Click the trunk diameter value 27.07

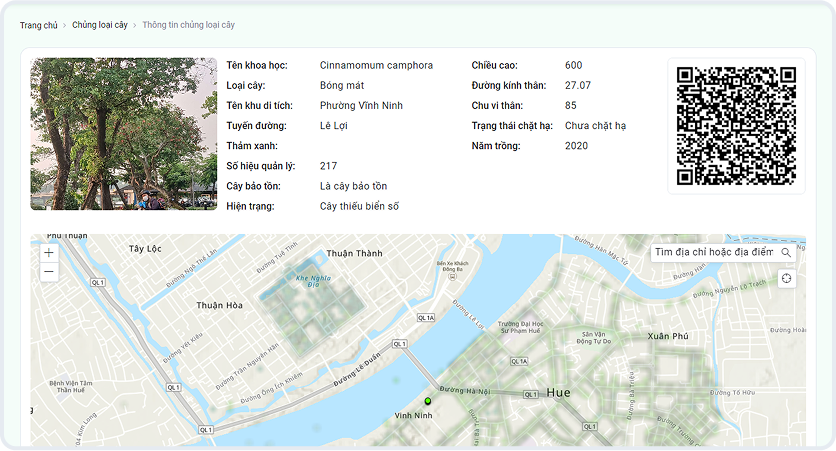tap(578, 85)
